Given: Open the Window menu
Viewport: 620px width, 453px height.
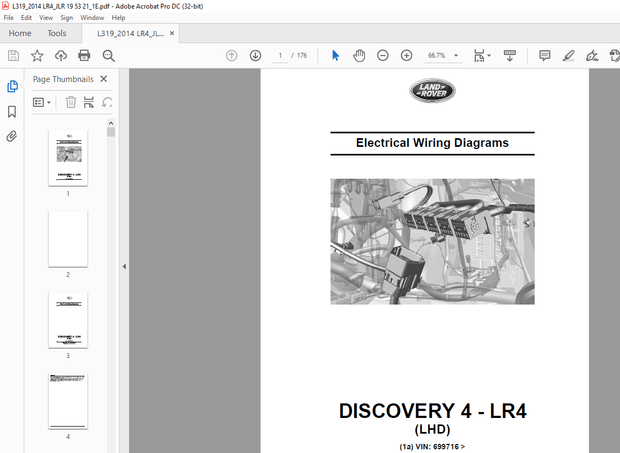Looking at the screenshot, I should [92, 18].
